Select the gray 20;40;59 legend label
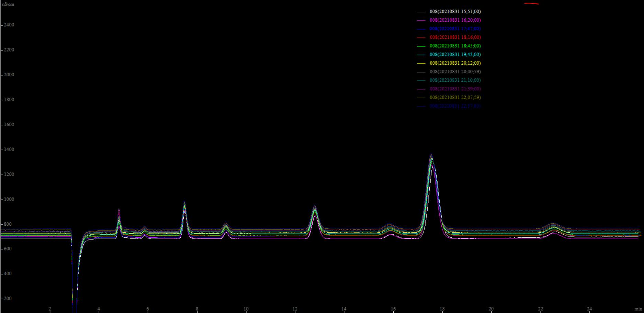The image size is (644, 313). [455, 72]
